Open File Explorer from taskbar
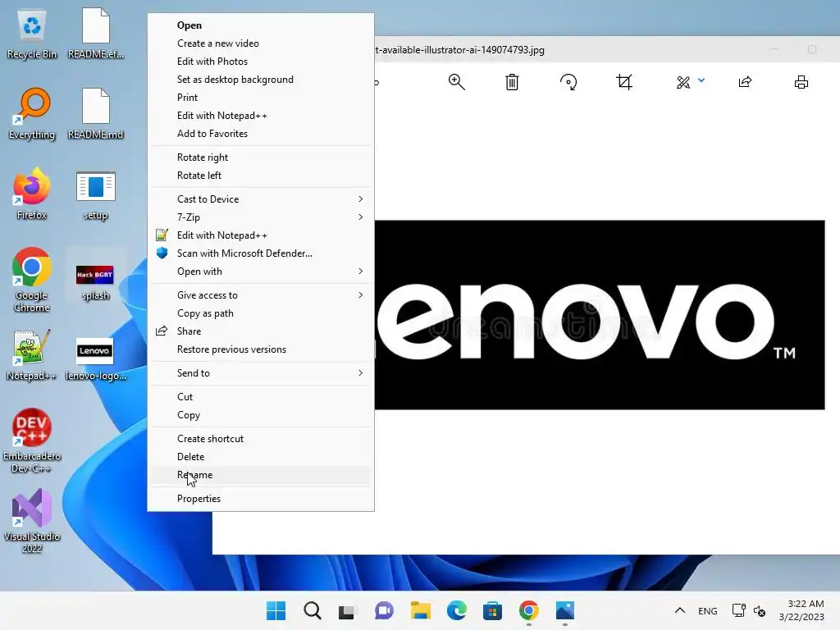This screenshot has height=630, width=840. tap(421, 610)
